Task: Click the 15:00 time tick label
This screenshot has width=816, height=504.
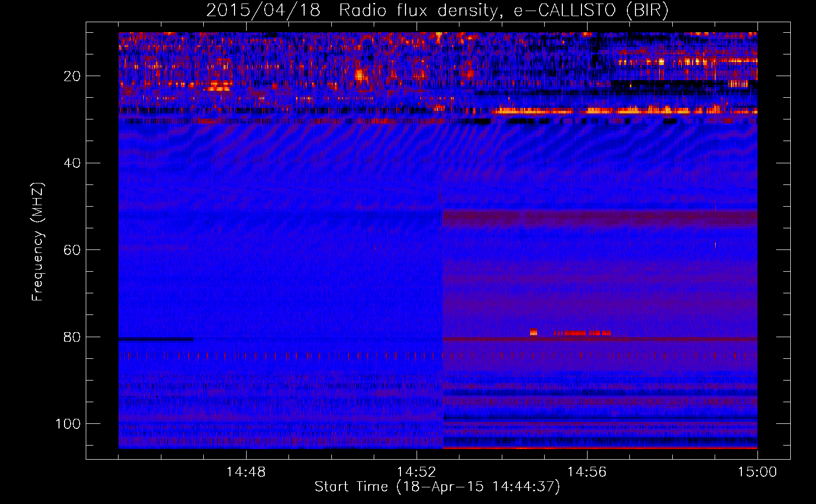Action: (757, 472)
